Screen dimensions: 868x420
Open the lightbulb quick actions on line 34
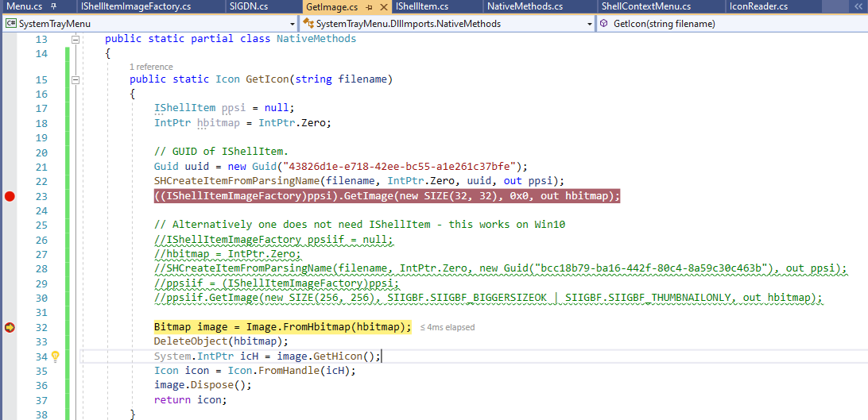[x=55, y=356]
